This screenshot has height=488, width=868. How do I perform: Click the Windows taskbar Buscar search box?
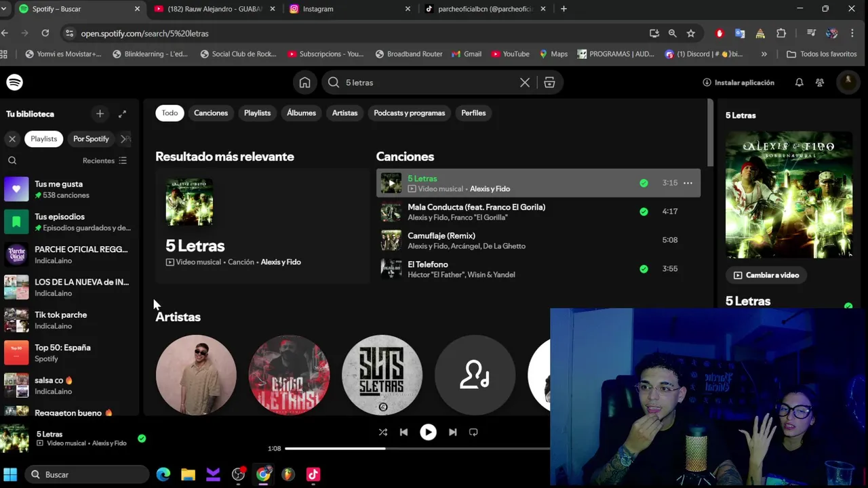point(87,474)
